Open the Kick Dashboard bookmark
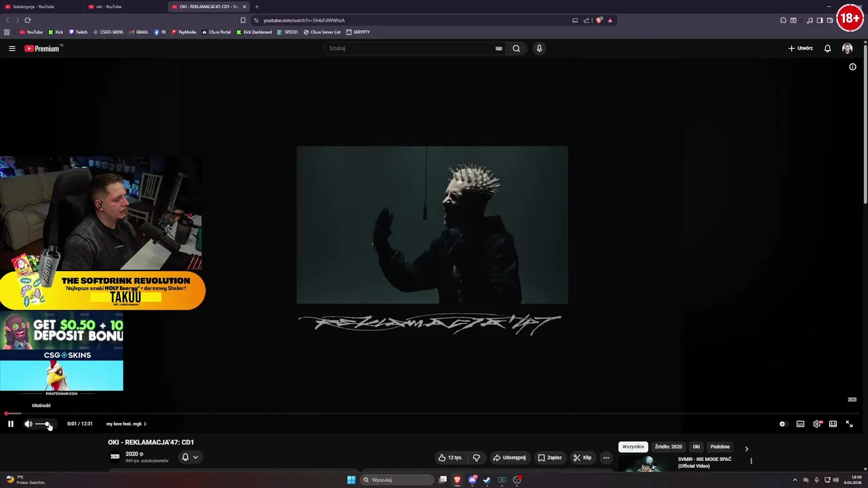Screen dimensions: 868x488 pyautogui.click(x=254, y=32)
